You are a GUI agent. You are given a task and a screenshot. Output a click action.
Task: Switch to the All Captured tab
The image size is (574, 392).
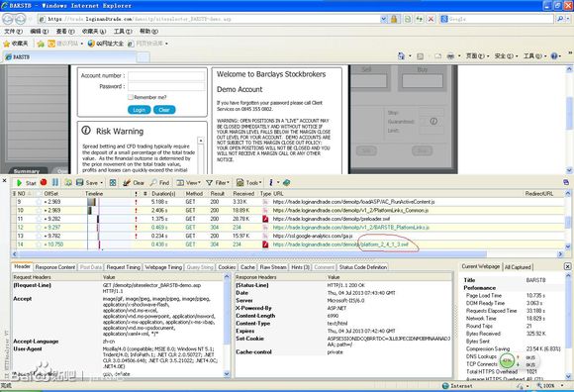coord(518,267)
